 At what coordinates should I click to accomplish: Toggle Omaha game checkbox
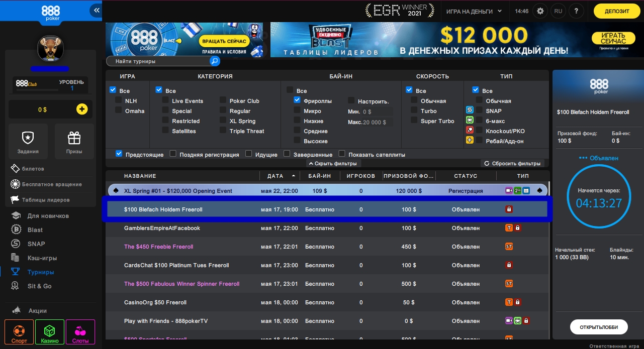coord(118,110)
